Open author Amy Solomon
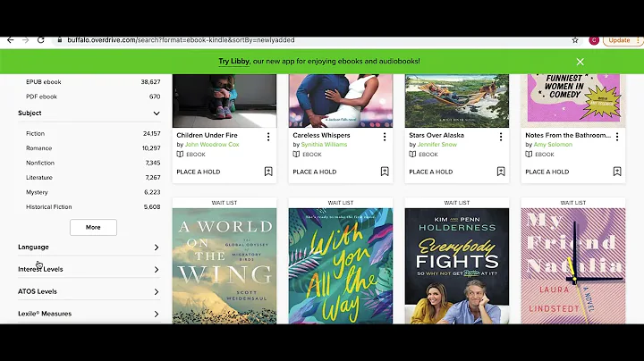This screenshot has height=361, width=644. click(x=553, y=145)
